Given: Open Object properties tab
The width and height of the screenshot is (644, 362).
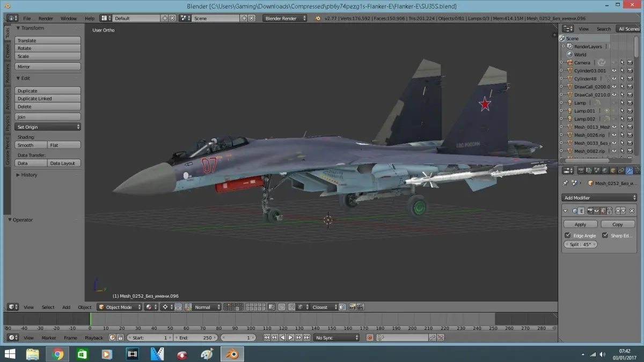Looking at the screenshot, I should (613, 171).
